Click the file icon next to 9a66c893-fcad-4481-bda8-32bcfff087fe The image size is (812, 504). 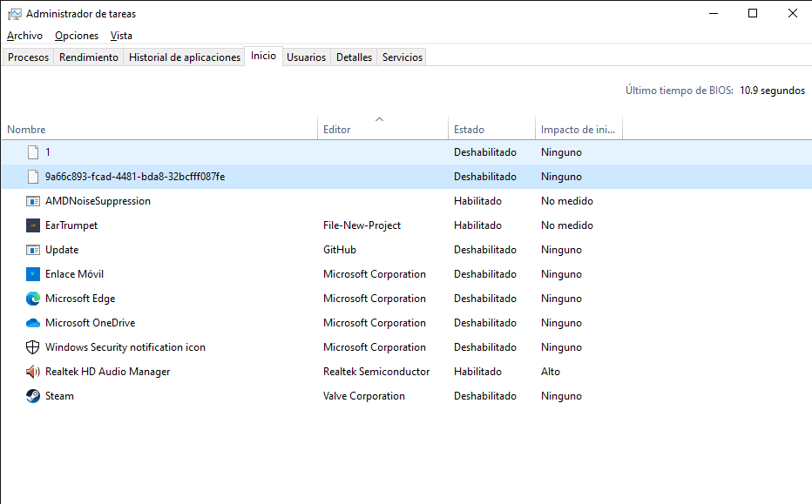(32, 177)
